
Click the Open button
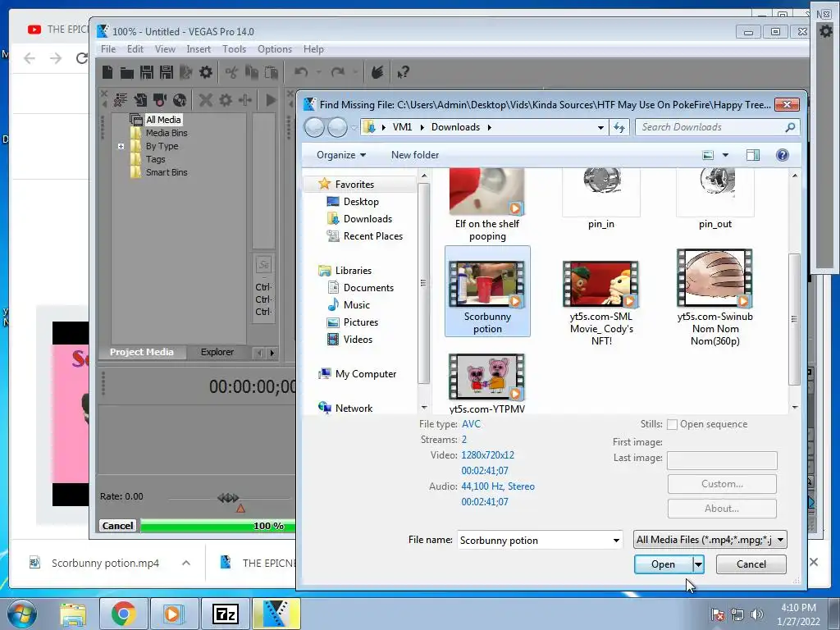[663, 564]
